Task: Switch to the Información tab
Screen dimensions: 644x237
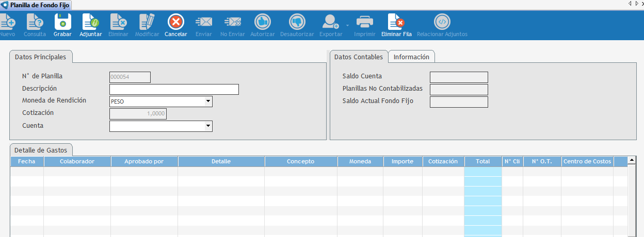Action: [411, 57]
